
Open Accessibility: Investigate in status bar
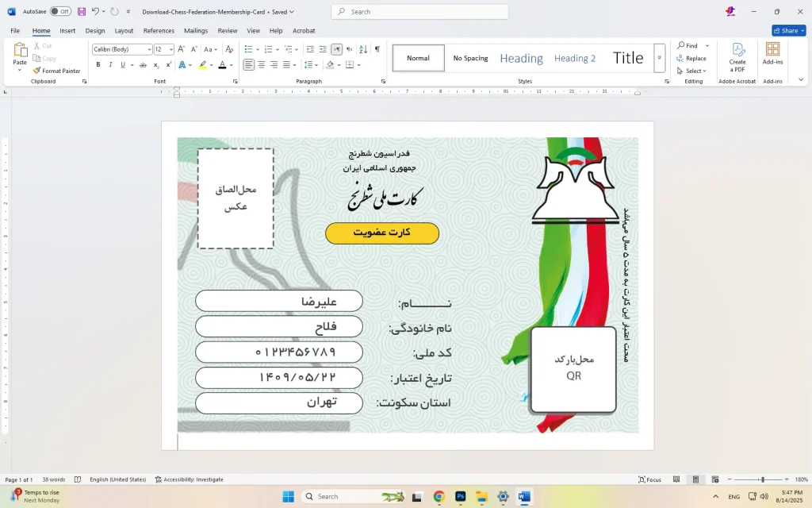[x=189, y=479]
